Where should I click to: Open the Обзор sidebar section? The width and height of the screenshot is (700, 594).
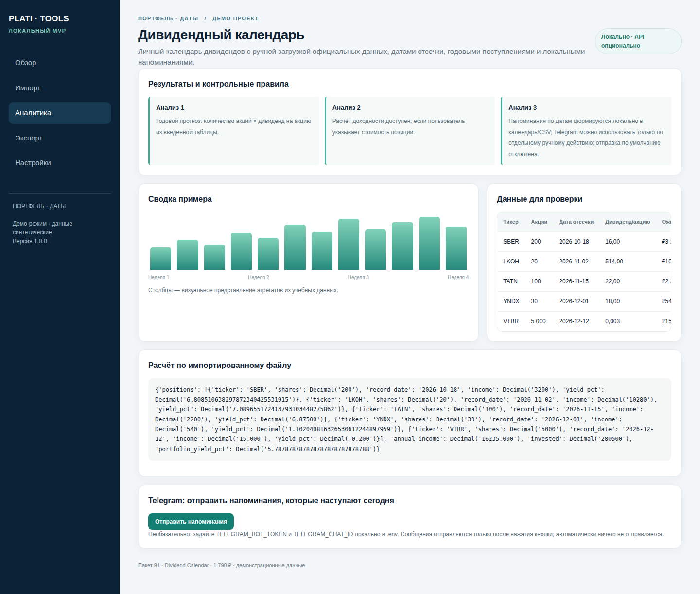click(60, 63)
